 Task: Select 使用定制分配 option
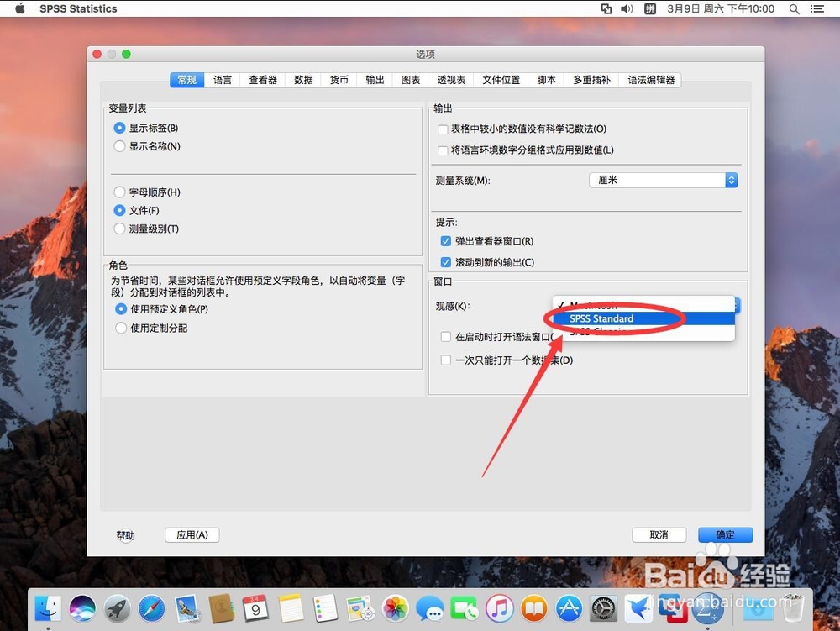point(121,328)
